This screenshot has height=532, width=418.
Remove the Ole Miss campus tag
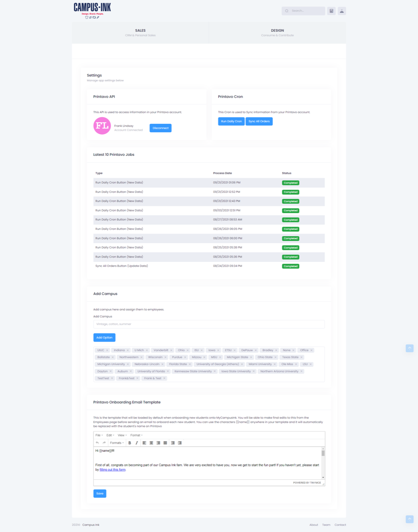pos(296,364)
